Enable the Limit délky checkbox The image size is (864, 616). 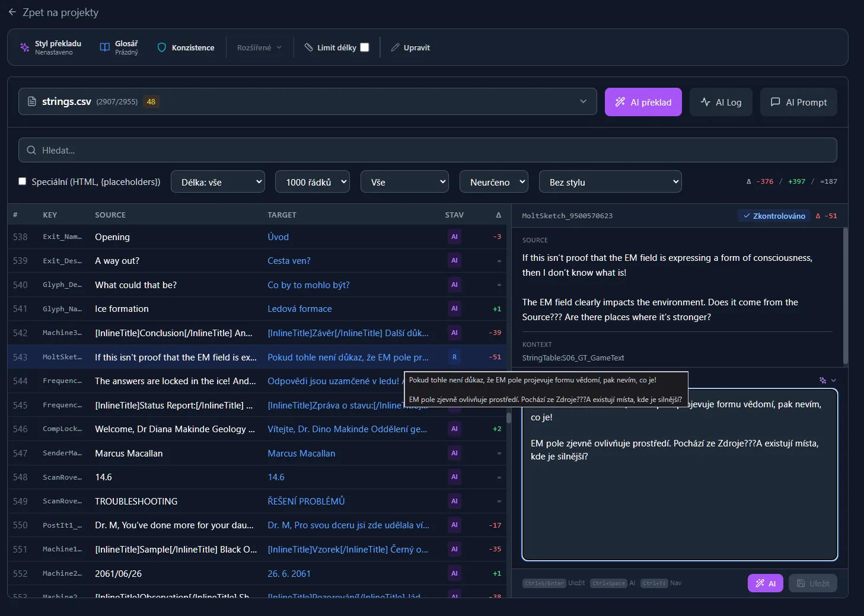pos(365,47)
